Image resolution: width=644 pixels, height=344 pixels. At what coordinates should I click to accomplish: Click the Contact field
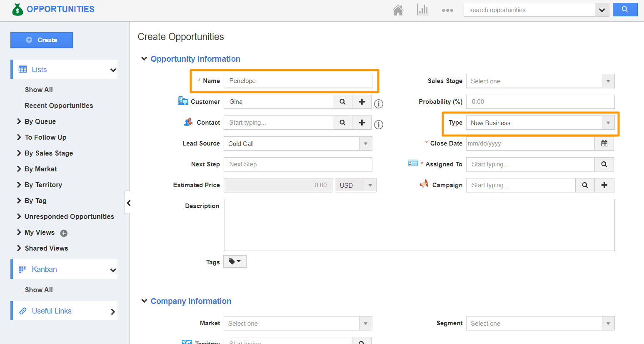click(278, 123)
